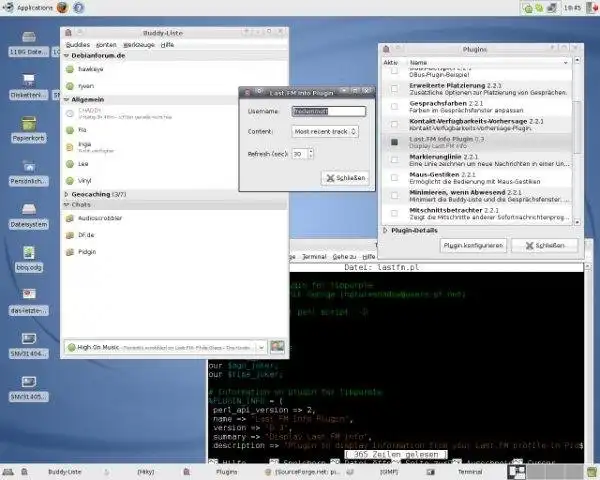Expand the Geocaching group
Viewport: 600px width, 480px height.
[x=66, y=194]
